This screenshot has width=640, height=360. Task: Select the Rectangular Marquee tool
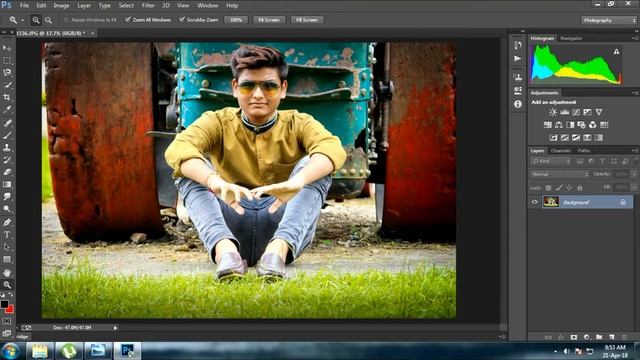pos(7,60)
